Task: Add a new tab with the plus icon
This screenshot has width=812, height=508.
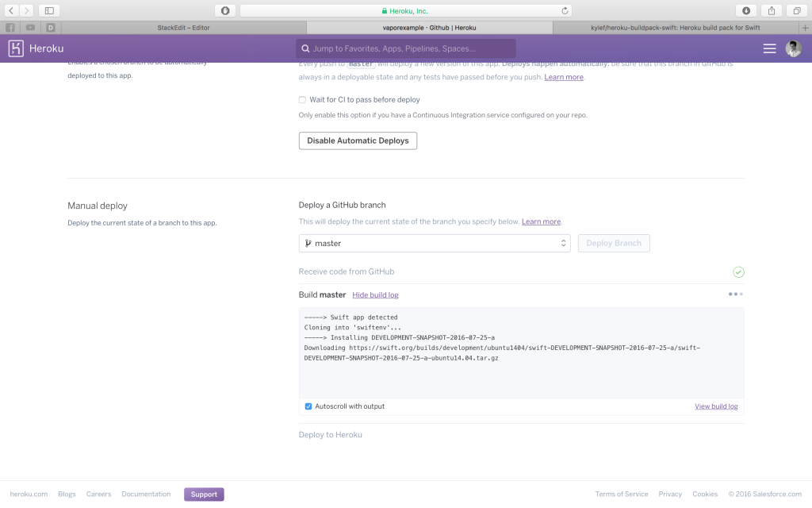Action: pyautogui.click(x=806, y=28)
